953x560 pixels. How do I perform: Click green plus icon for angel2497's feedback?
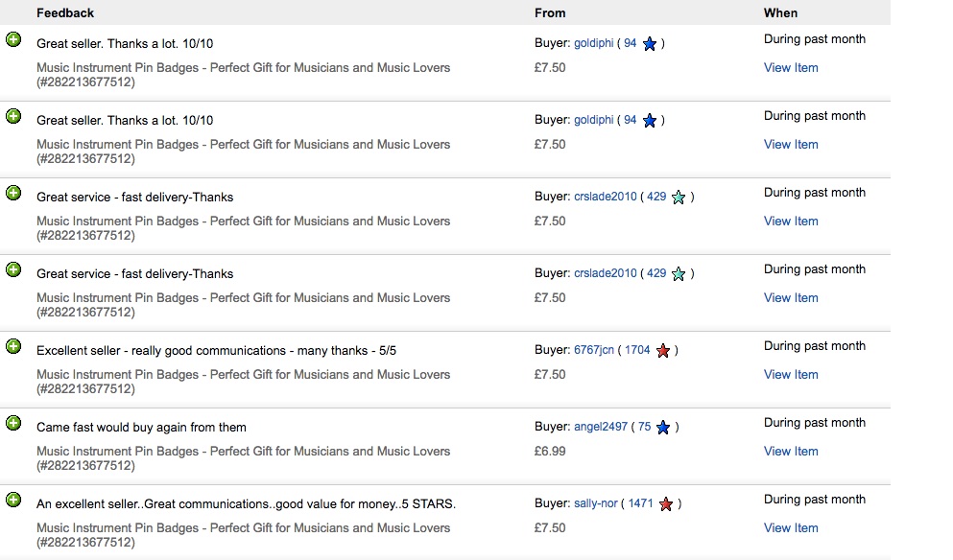[13, 423]
